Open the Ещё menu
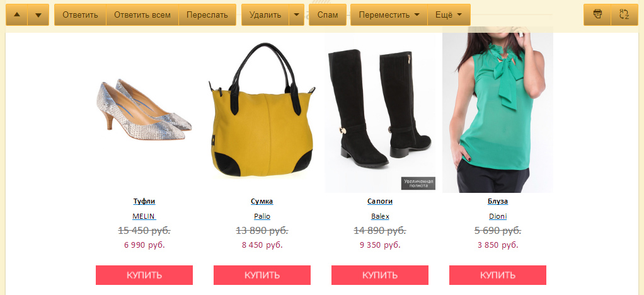The width and height of the screenshot is (644, 295). (x=449, y=14)
